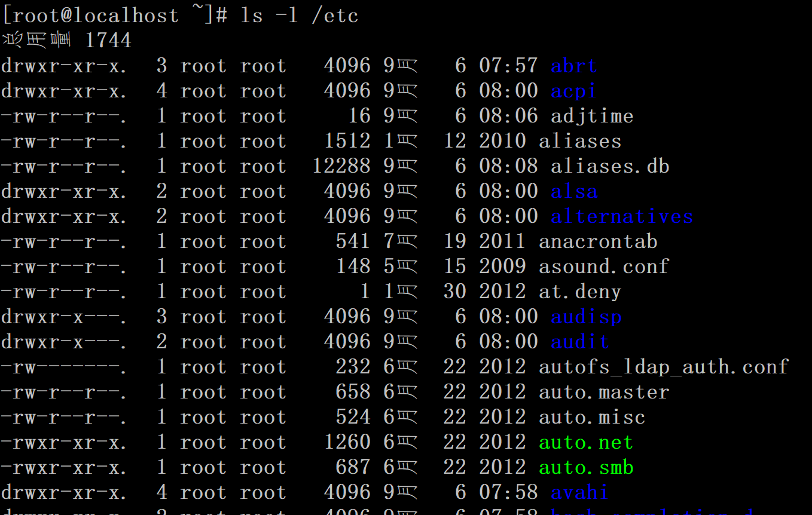This screenshot has width=812, height=515.
Task: Click the typed command ls -l /etc
Action: [299, 16]
